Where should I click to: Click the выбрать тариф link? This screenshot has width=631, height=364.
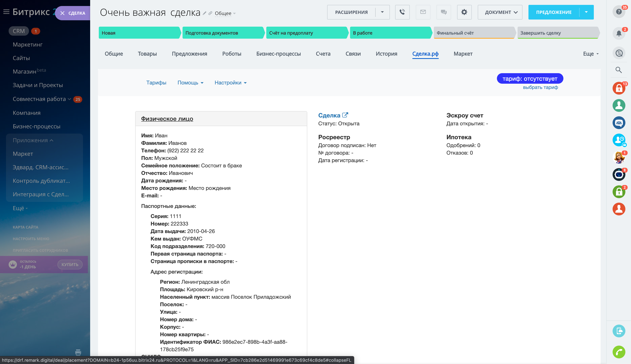[540, 87]
